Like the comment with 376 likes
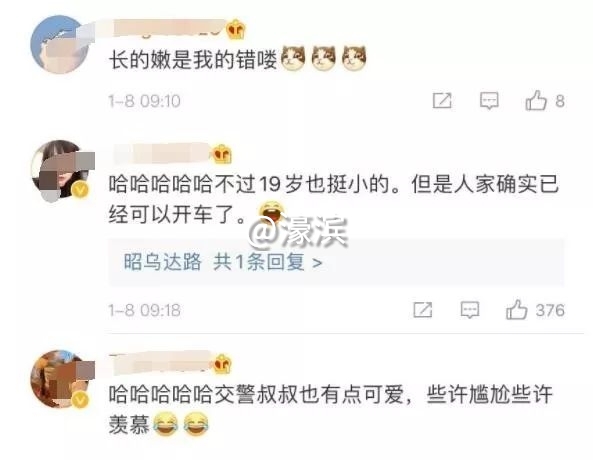Viewport: 593px width, 460px height. (x=516, y=309)
